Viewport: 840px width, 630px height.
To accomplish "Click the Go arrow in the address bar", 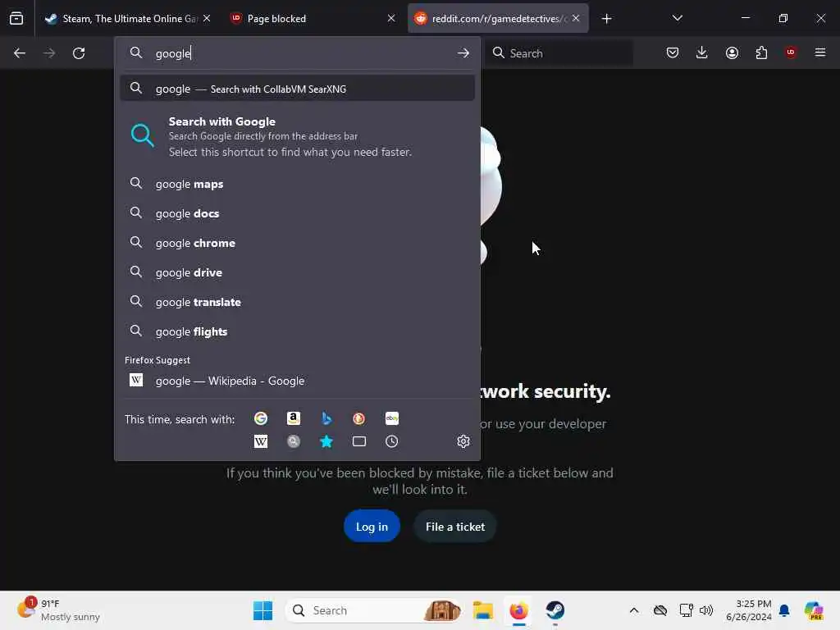I will coord(463,53).
